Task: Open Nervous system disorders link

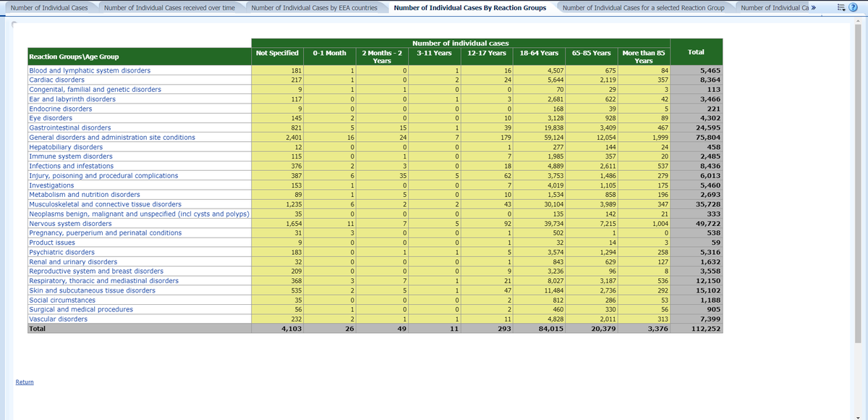Action: [70, 224]
